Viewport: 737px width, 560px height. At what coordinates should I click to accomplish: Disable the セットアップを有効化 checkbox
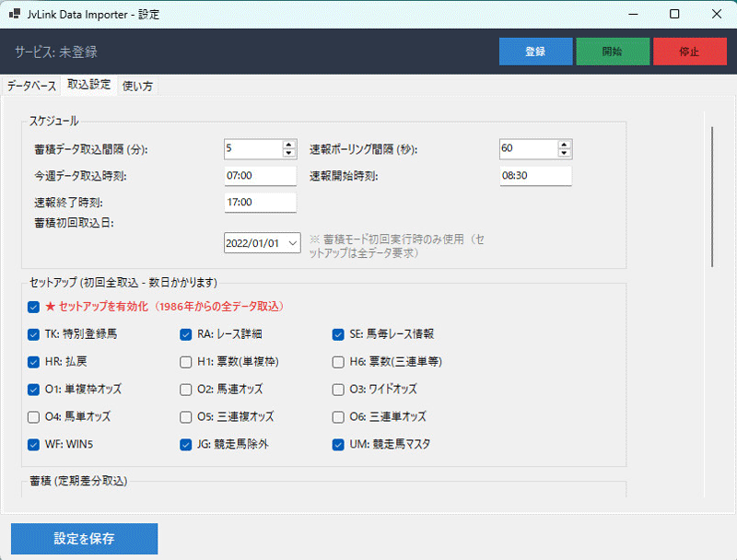(34, 307)
